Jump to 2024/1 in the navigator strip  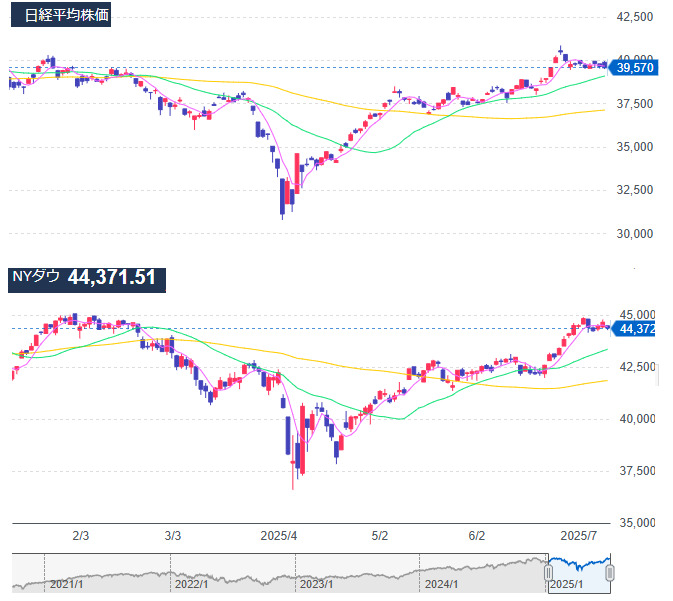click(441, 583)
